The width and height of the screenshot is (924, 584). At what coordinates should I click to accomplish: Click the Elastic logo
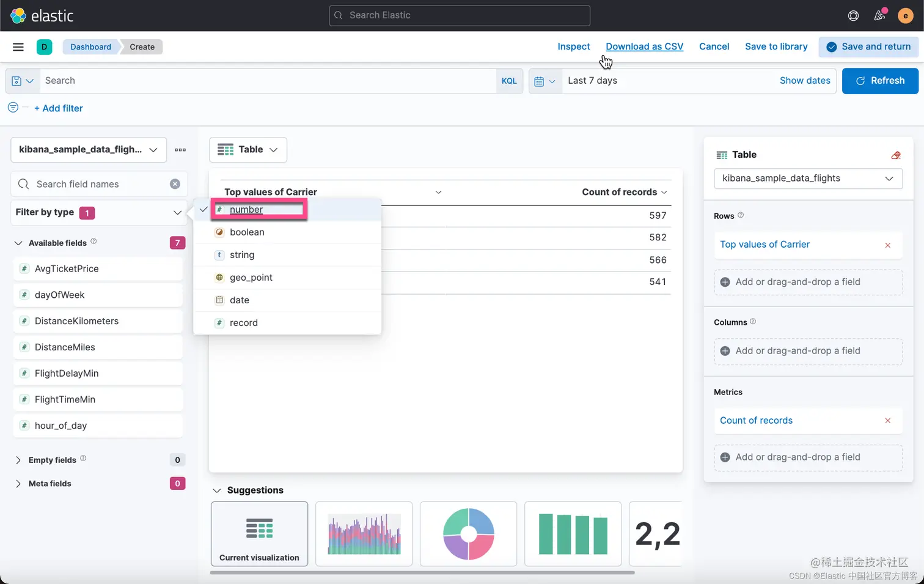[42, 15]
